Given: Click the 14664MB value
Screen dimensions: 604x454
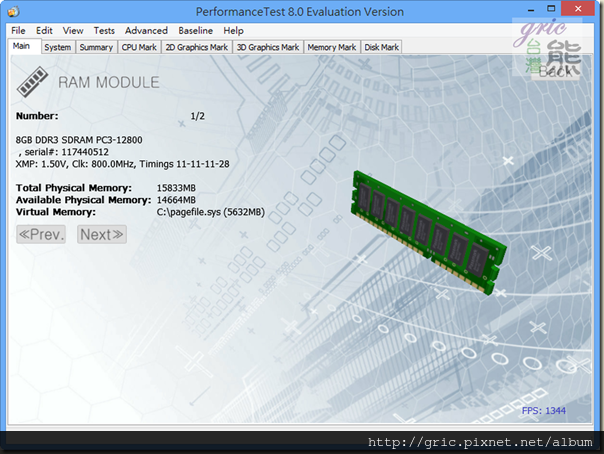Looking at the screenshot, I should click(x=176, y=200).
